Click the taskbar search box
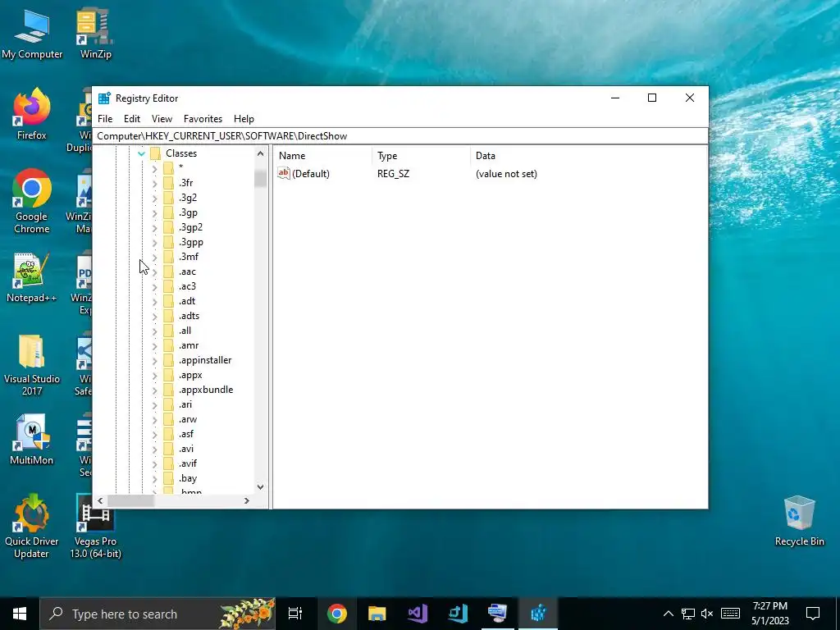Image resolution: width=840 pixels, height=630 pixels. [x=157, y=614]
